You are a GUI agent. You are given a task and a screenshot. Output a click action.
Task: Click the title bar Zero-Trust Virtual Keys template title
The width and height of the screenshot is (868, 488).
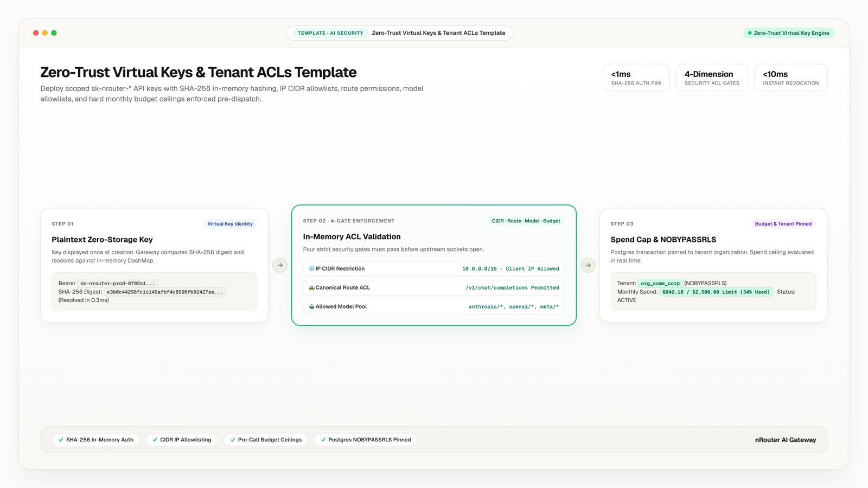pyautogui.click(x=438, y=33)
